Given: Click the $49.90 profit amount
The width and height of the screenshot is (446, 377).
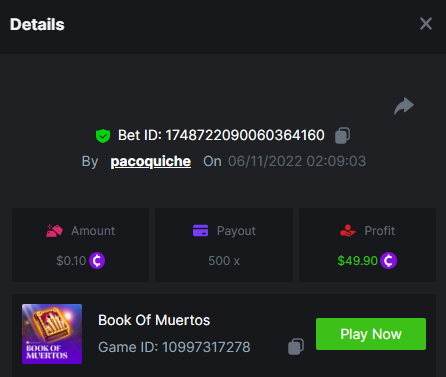Looking at the screenshot, I should (357, 261).
